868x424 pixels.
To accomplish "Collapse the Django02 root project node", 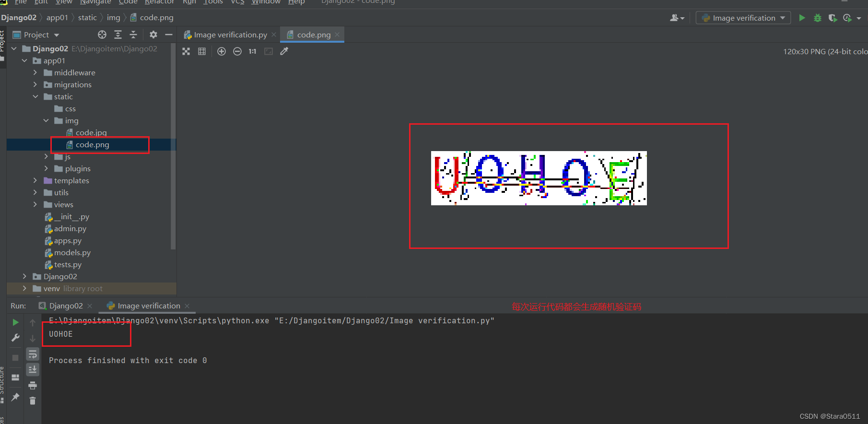I will tap(14, 48).
